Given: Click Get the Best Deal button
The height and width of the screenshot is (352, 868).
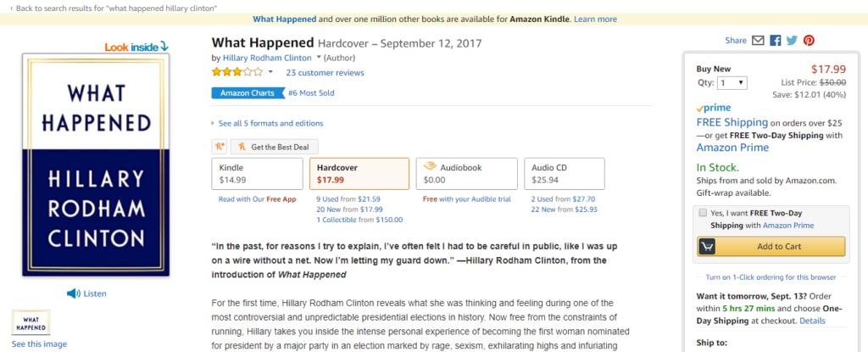Looking at the screenshot, I should pyautogui.click(x=274, y=147).
